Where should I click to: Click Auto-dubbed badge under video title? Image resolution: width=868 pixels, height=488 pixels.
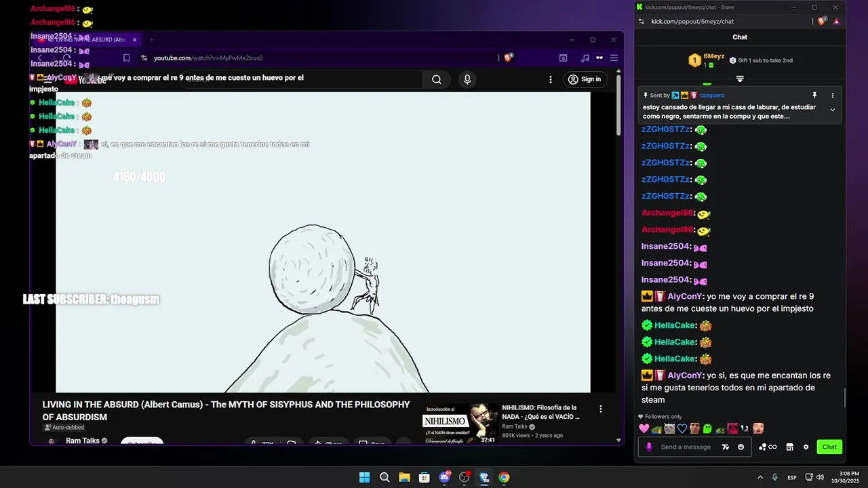tap(64, 428)
